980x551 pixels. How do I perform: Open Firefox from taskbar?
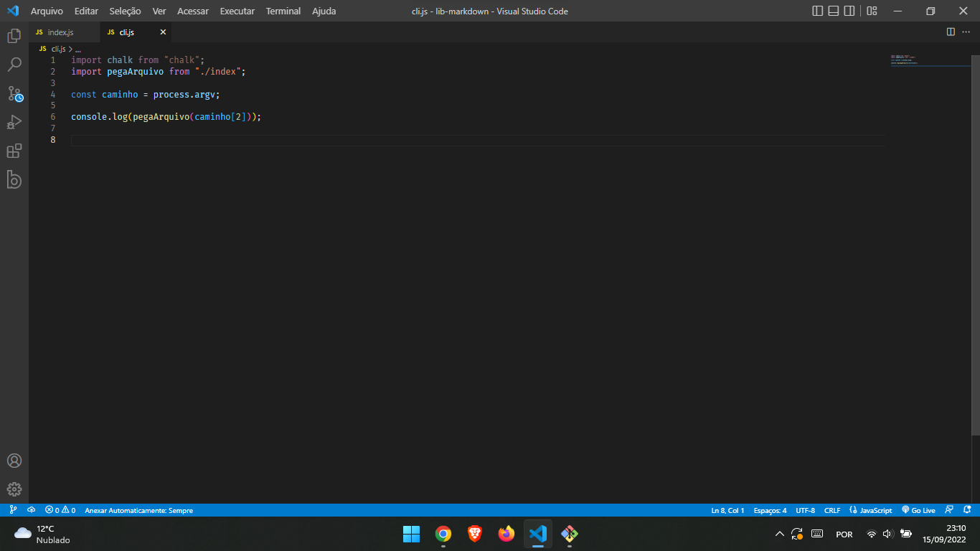coord(507,534)
